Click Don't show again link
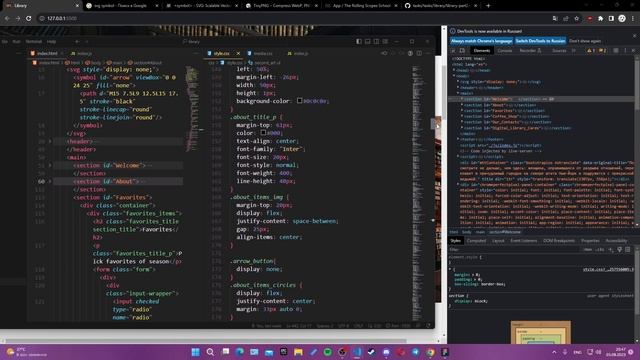Viewport: 640px width, 360px height. tap(584, 41)
